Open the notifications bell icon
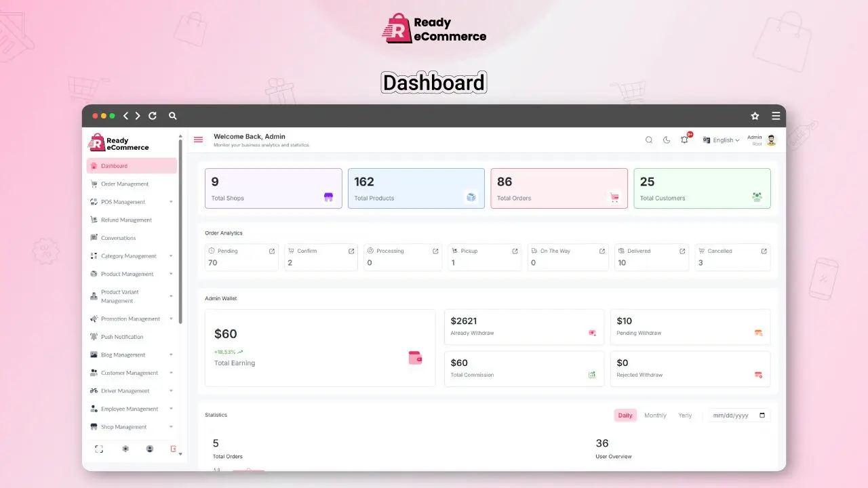This screenshot has height=488, width=868. [684, 140]
